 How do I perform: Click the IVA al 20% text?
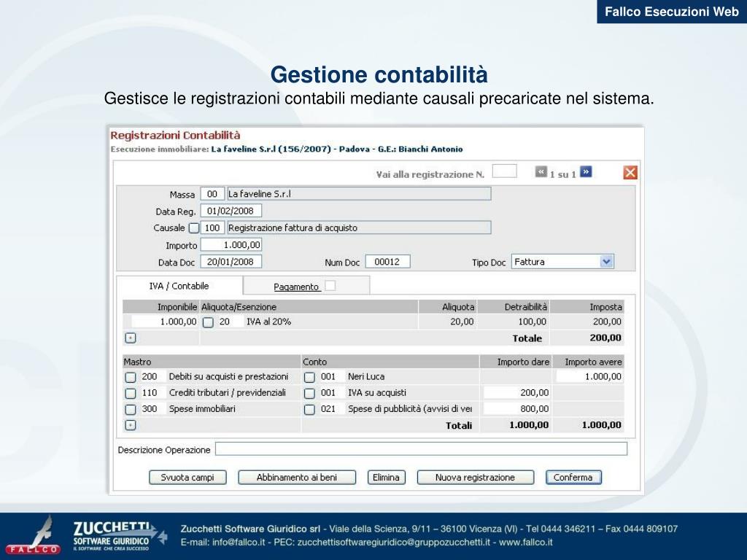[268, 322]
